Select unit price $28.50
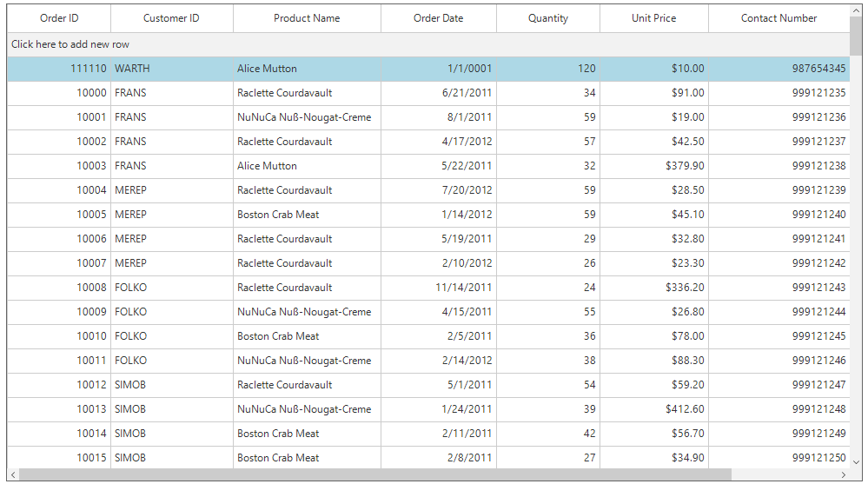 pyautogui.click(x=653, y=190)
